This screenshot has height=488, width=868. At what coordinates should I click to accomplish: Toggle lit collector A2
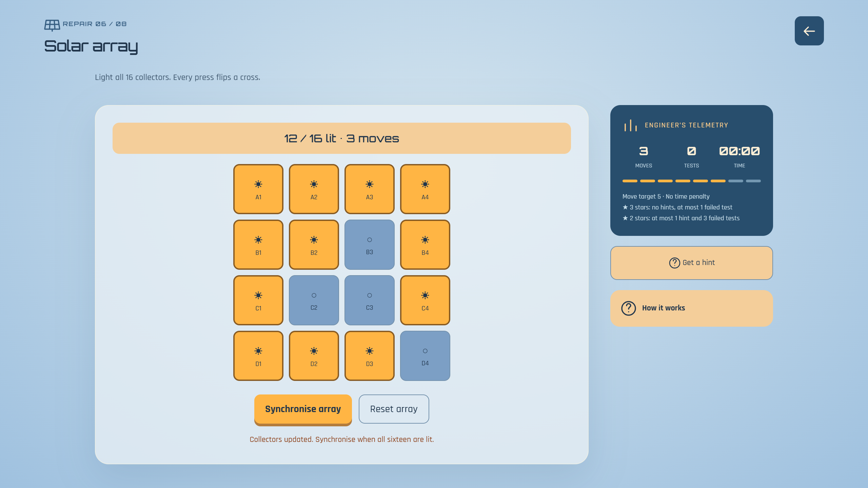pyautogui.click(x=314, y=189)
